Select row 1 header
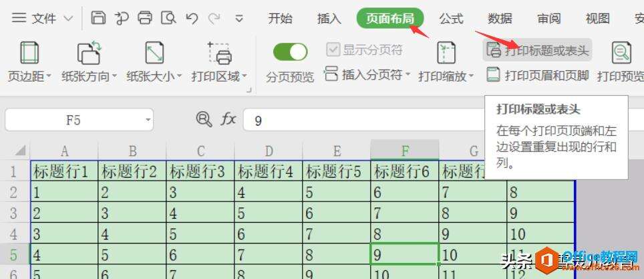This screenshot has height=279, width=644. click(x=15, y=171)
